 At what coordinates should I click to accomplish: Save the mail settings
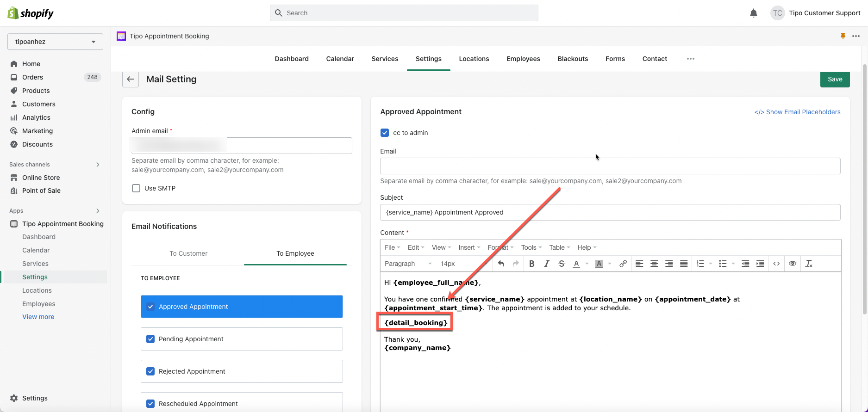(x=835, y=79)
